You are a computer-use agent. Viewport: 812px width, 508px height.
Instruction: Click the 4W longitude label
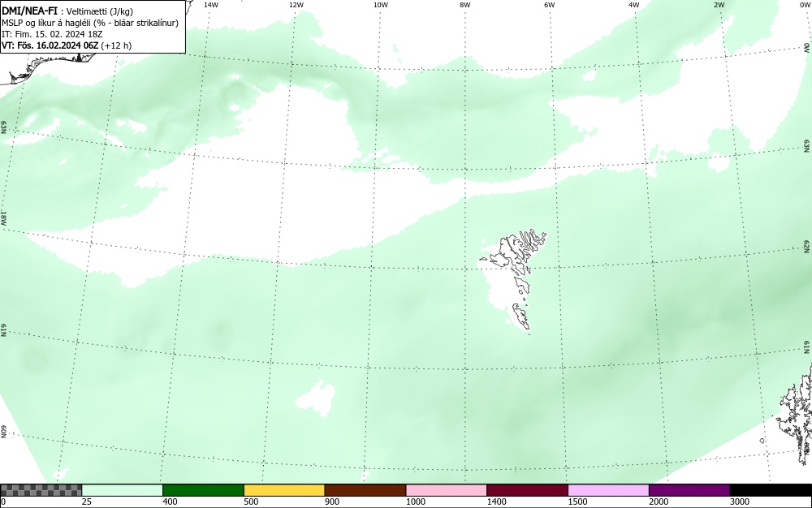point(634,5)
